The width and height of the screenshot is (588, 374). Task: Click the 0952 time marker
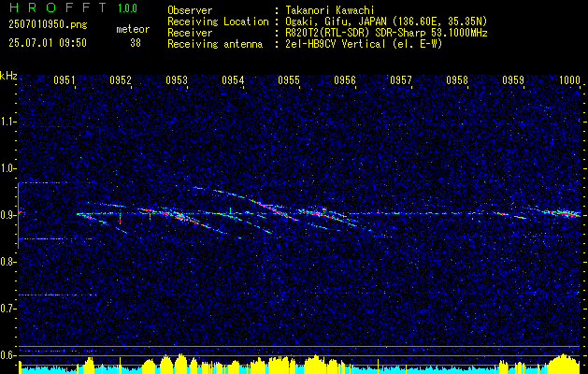click(121, 79)
